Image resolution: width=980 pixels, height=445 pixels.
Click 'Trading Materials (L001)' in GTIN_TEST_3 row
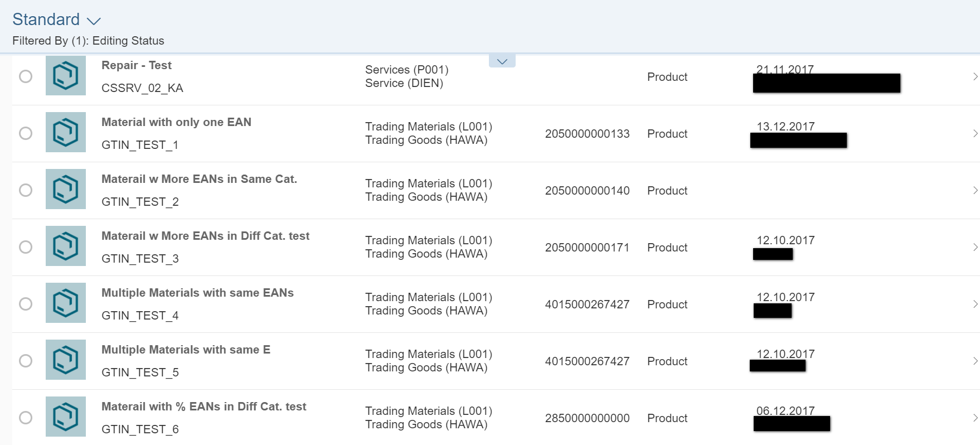[x=429, y=240]
